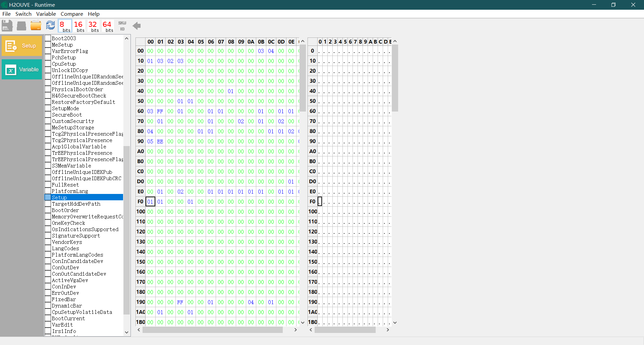Viewport: 644px width, 345px height.
Task: Click the floppy disk save icon
Action: (7, 26)
